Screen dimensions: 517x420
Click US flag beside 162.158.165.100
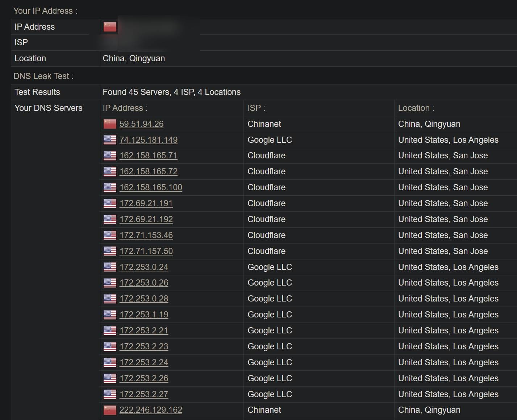[x=110, y=188]
